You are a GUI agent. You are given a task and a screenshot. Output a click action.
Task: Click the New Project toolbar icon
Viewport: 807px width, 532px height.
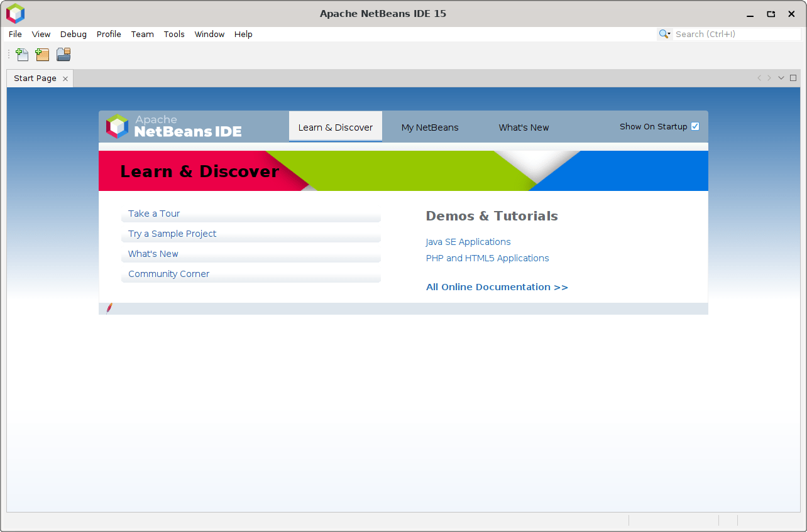(42, 55)
